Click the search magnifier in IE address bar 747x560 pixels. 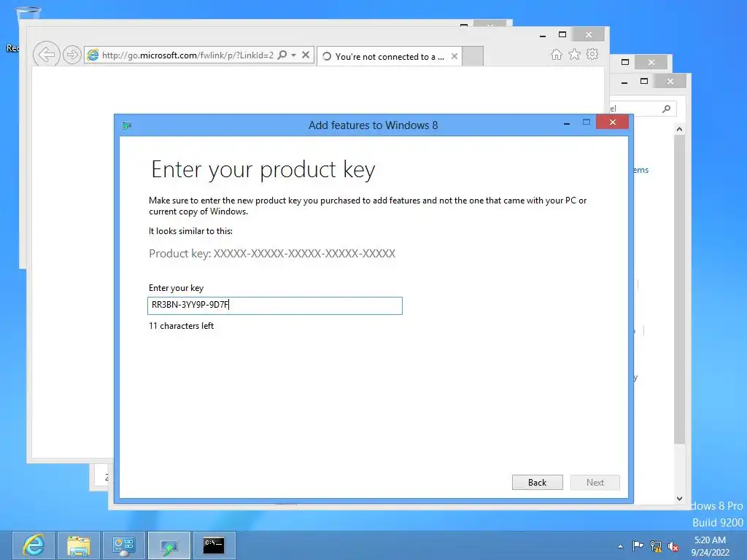coord(282,55)
